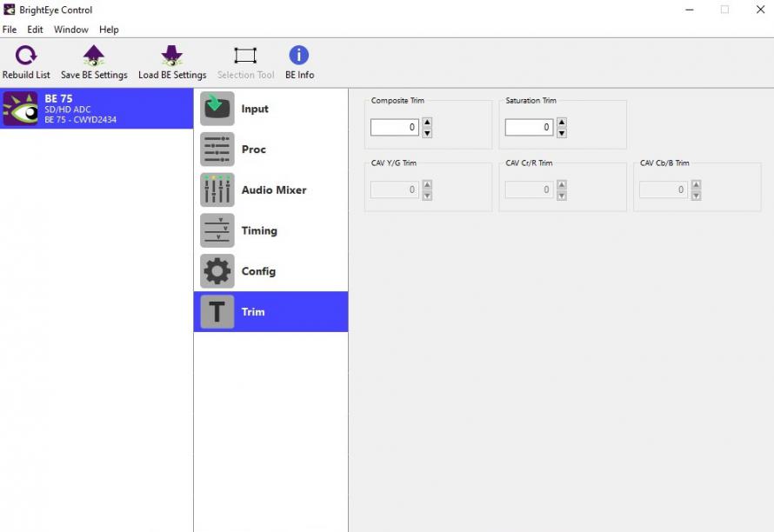Click the Load BE Settings icon
The image size is (774, 532).
pos(172,56)
